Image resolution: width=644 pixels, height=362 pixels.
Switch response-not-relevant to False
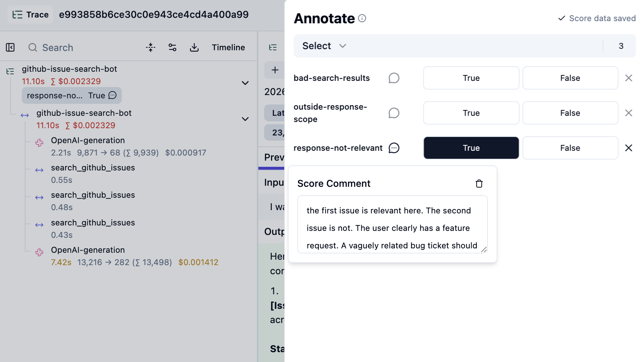point(570,148)
